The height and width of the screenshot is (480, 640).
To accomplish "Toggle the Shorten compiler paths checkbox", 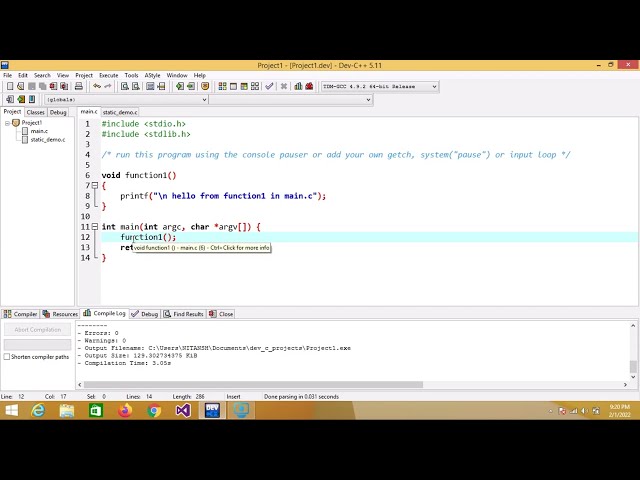I will (7, 357).
